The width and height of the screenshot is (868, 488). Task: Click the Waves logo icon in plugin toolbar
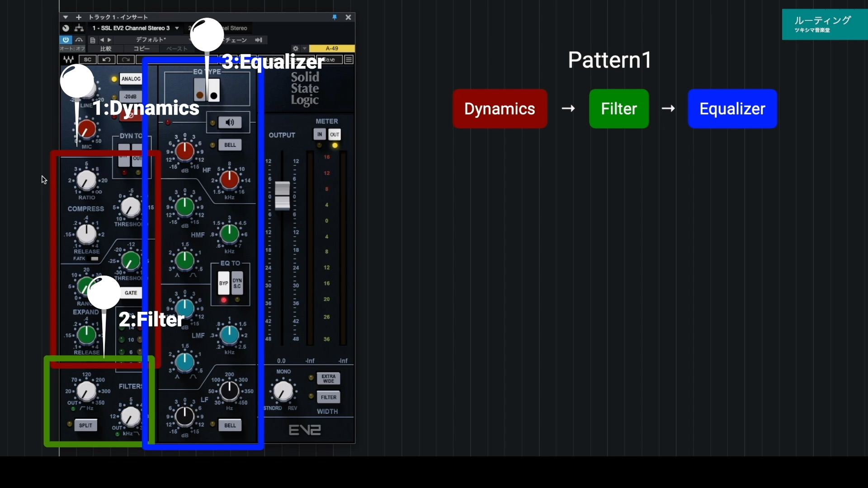(69, 60)
